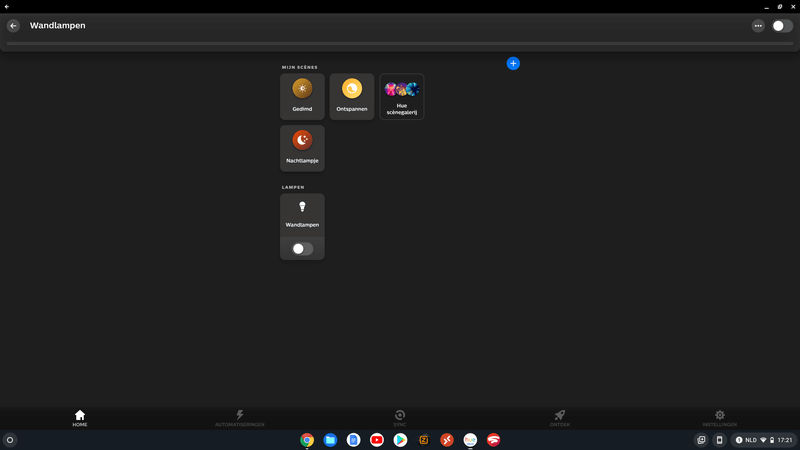Add a new scene with the plus button
The height and width of the screenshot is (450, 800).
pyautogui.click(x=513, y=63)
